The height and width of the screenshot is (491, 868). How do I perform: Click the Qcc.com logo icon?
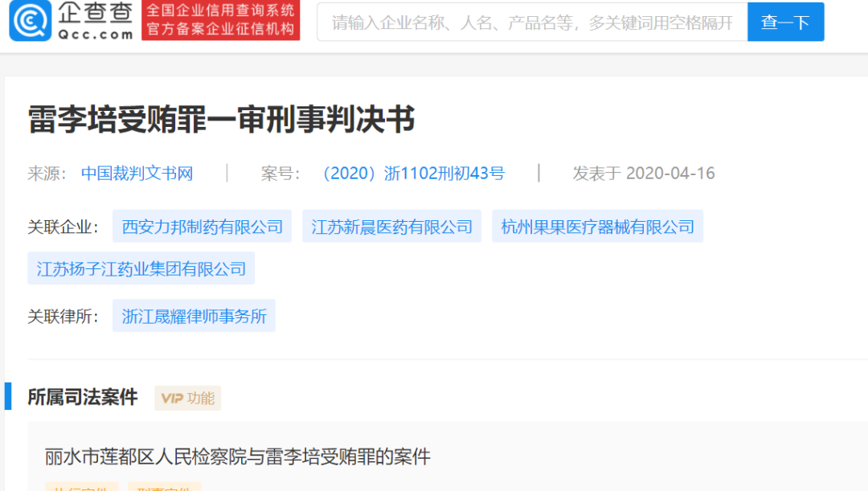pyautogui.click(x=31, y=20)
